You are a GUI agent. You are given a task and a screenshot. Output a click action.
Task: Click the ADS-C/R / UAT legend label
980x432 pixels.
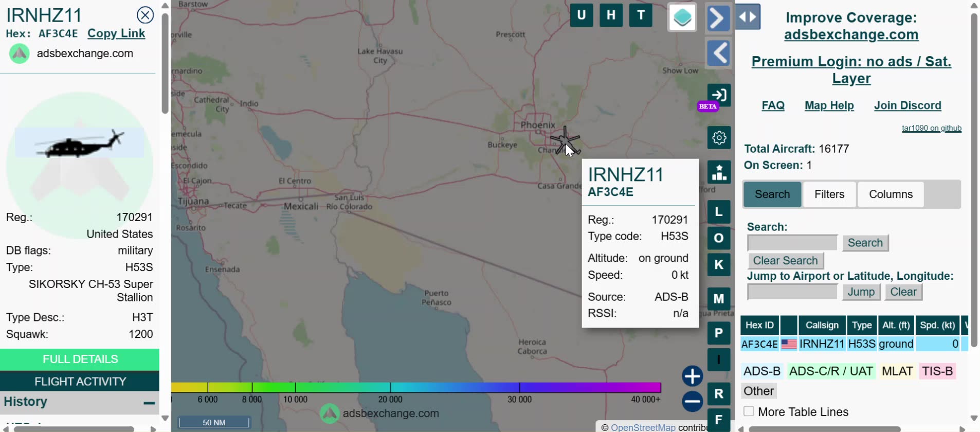[831, 371]
